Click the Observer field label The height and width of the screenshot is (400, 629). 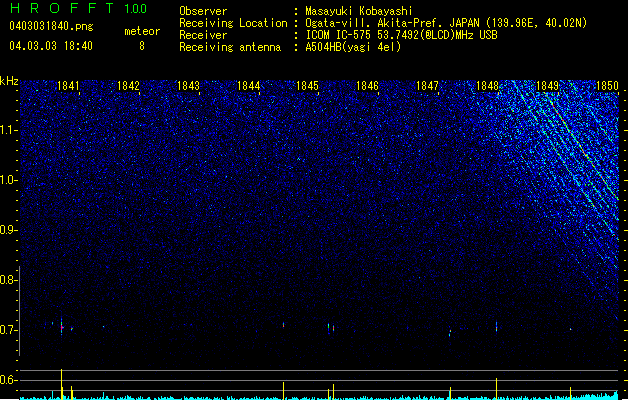point(203,11)
